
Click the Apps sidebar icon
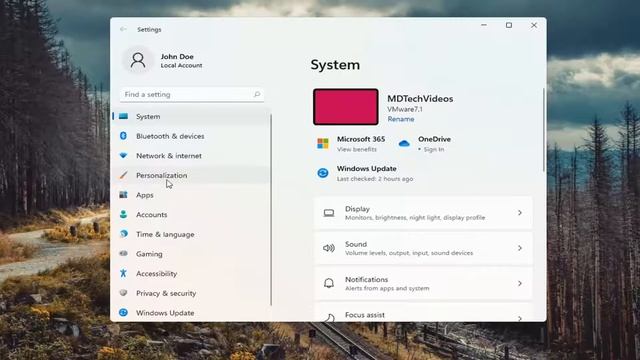123,195
